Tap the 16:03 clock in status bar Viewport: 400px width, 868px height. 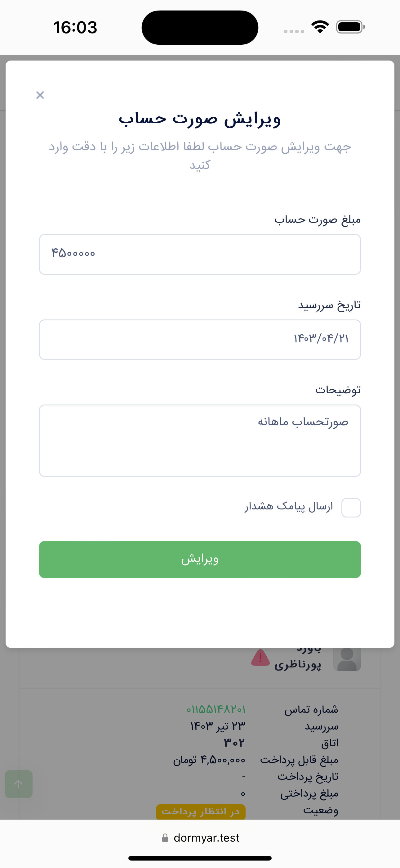coord(75,27)
